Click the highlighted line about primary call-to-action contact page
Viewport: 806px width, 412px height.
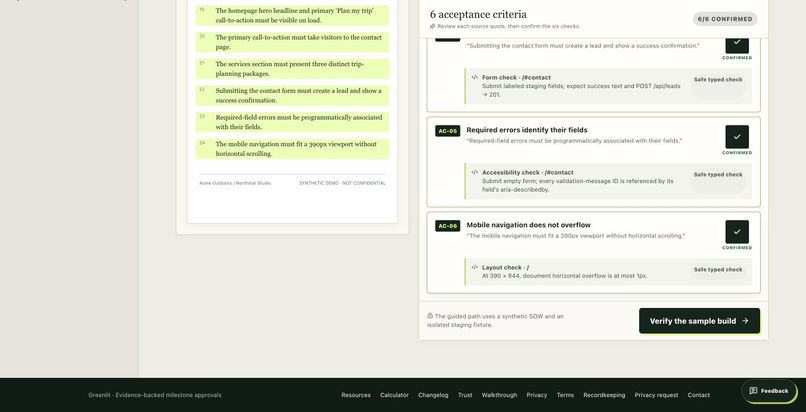coord(292,42)
